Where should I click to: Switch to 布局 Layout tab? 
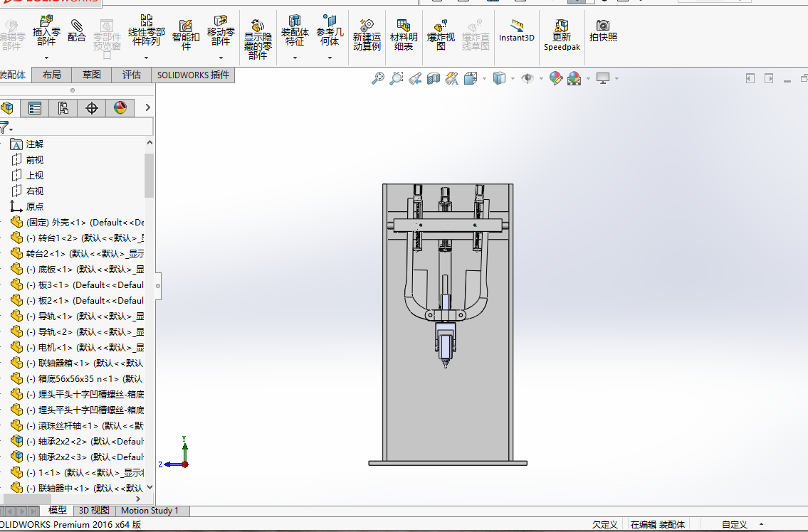click(51, 75)
